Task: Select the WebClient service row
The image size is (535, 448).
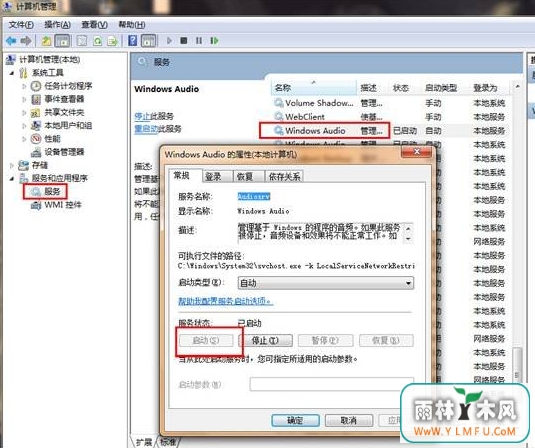Action: [x=390, y=117]
